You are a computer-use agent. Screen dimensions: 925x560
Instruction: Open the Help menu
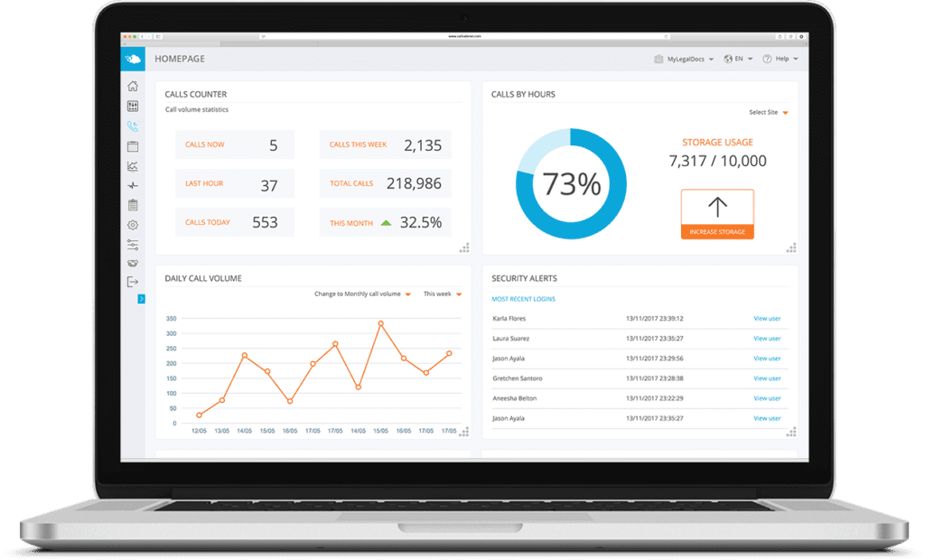(x=780, y=59)
